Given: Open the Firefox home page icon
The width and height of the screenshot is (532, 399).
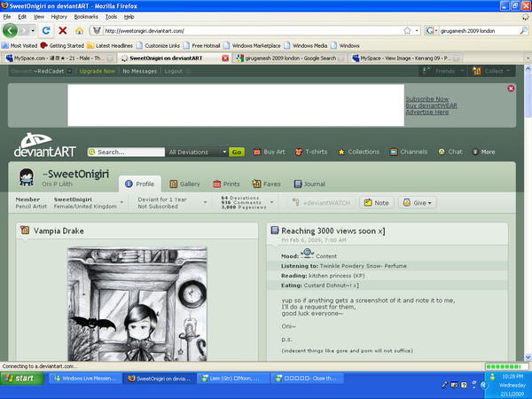Looking at the screenshot, I should [80, 31].
